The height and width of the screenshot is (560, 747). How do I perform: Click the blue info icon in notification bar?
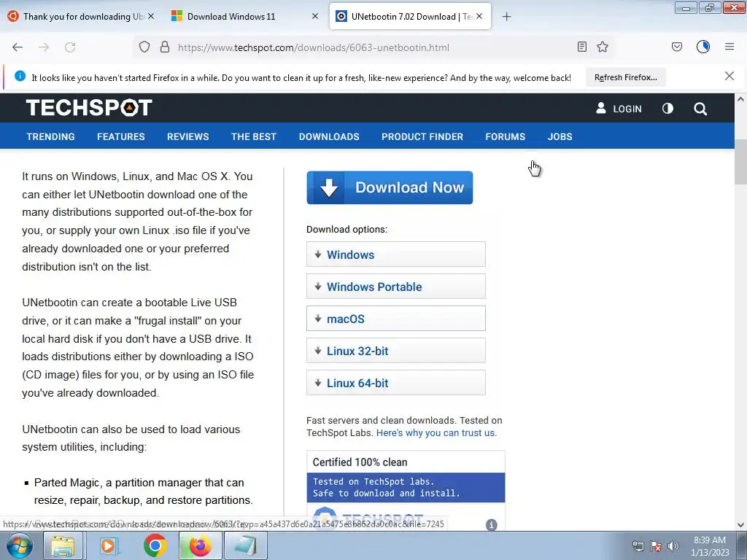pyautogui.click(x=20, y=76)
